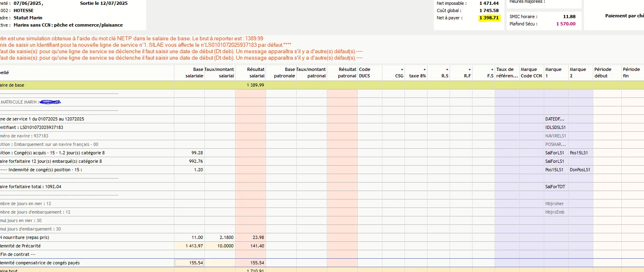
Task: Click the highlighted Net à payer 1 398.71 value
Action: [x=489, y=18]
